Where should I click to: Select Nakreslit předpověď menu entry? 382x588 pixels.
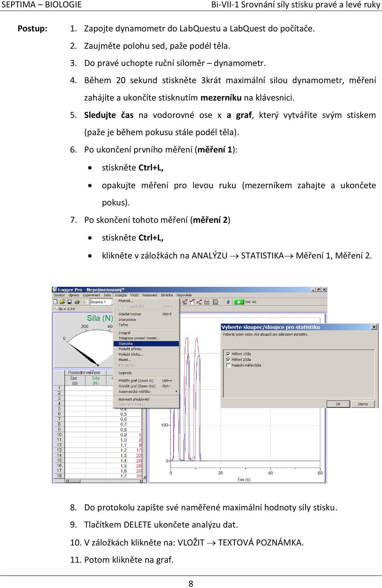tap(146, 399)
